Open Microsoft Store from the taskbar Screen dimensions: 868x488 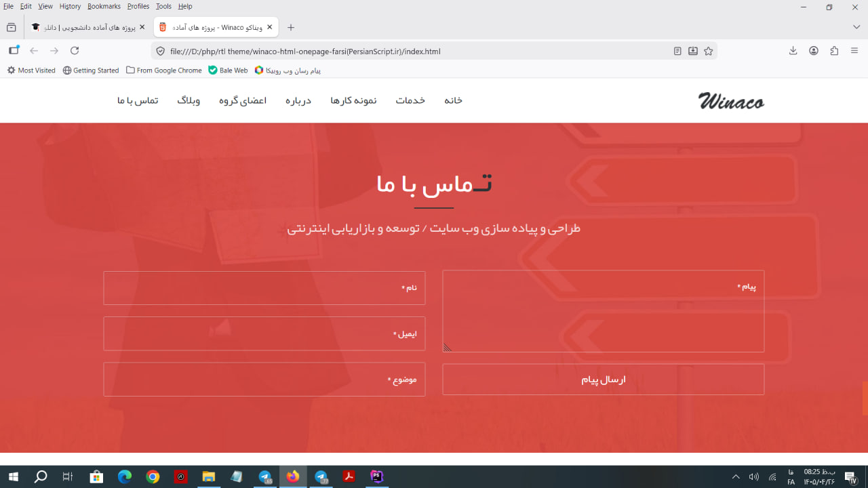point(96,476)
